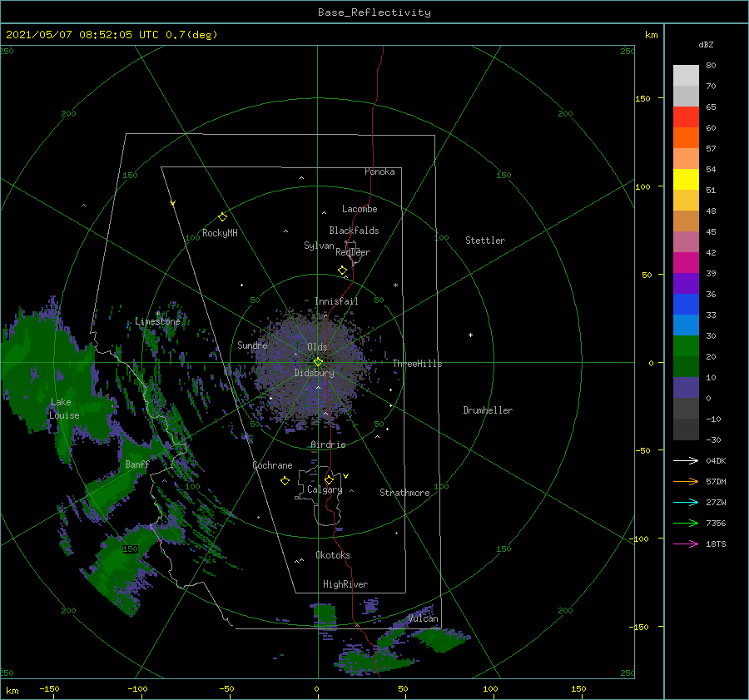The height and width of the screenshot is (700, 749).
Task: Click the Drumheller town label
Action: tap(488, 410)
